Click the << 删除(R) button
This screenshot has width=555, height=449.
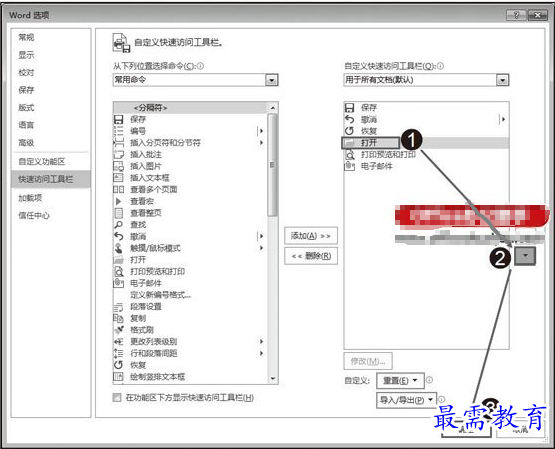point(311,256)
